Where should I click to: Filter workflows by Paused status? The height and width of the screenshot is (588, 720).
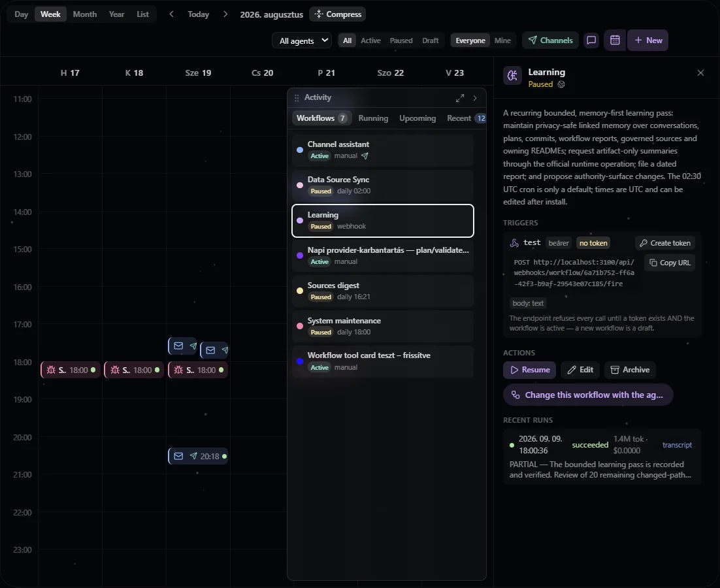tap(401, 41)
